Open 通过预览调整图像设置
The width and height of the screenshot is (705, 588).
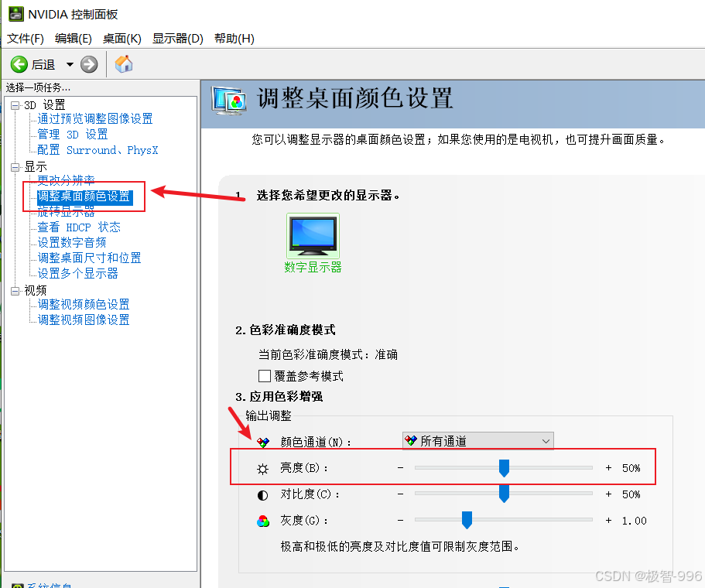(95, 118)
